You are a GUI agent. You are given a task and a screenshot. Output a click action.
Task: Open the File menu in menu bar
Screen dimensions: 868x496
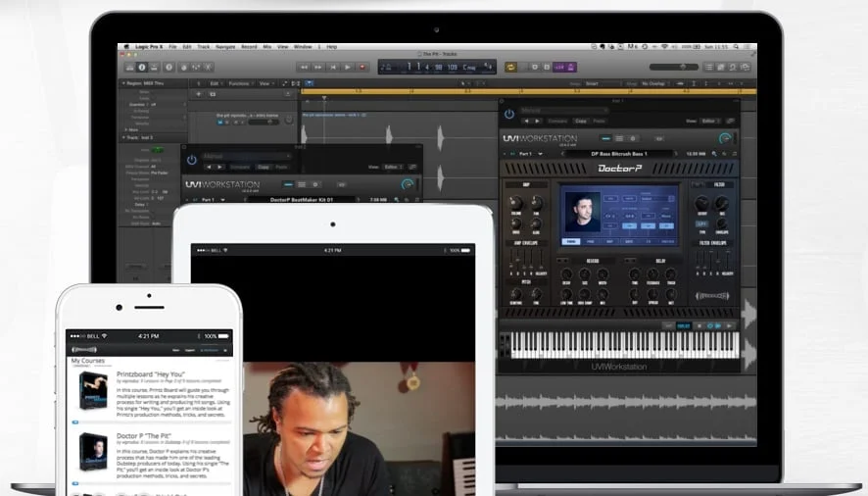(x=172, y=47)
